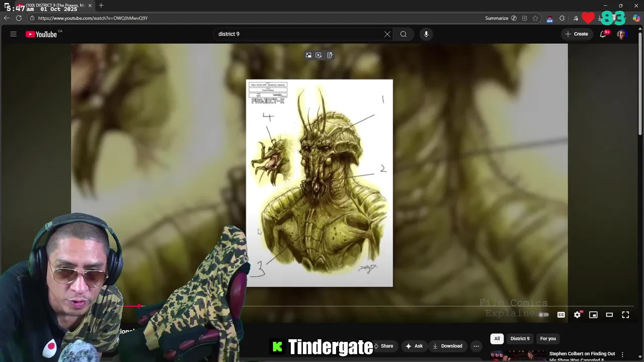Select the All filter chip
644x362 pixels.
point(497,338)
